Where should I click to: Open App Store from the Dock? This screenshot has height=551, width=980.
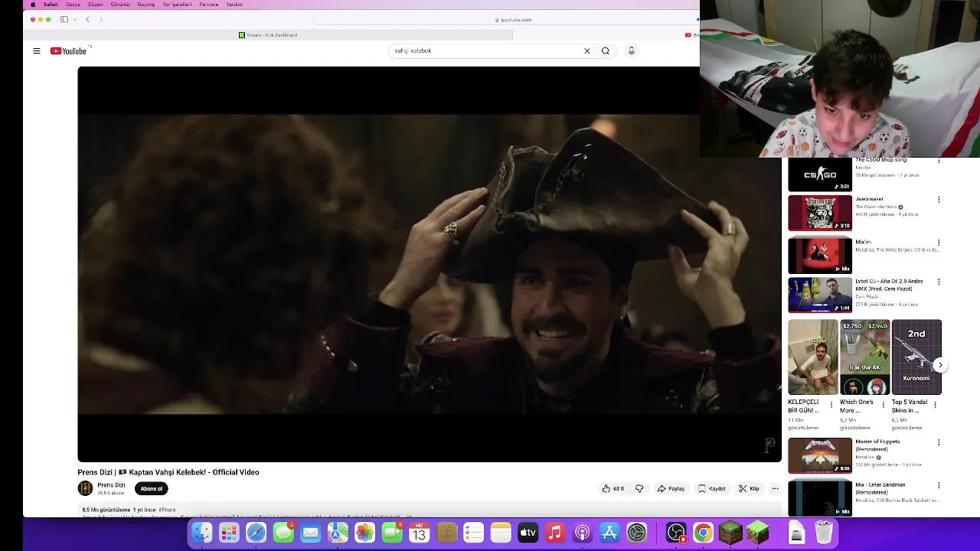click(609, 533)
